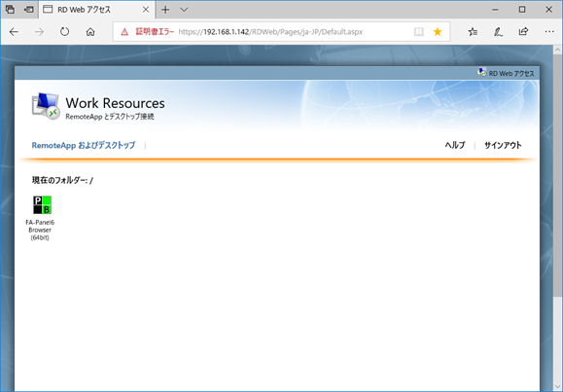Open the settings and more ellipsis menu
Image resolution: width=563 pixels, height=392 pixels.
pos(549,32)
